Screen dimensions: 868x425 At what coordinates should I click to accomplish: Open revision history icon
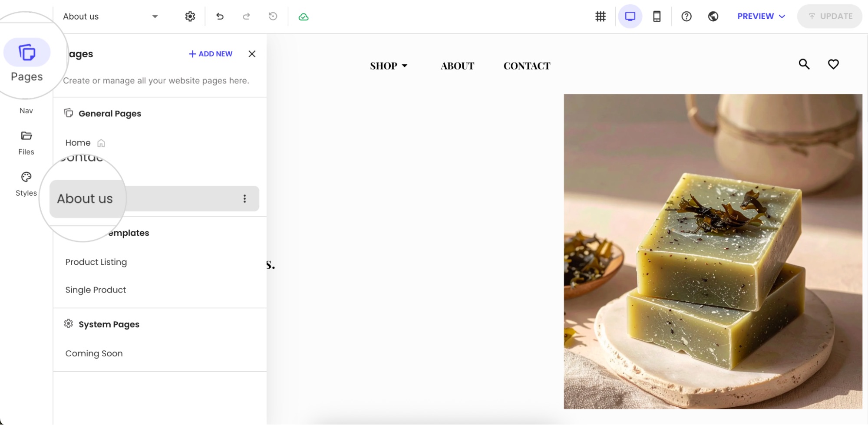click(x=273, y=16)
